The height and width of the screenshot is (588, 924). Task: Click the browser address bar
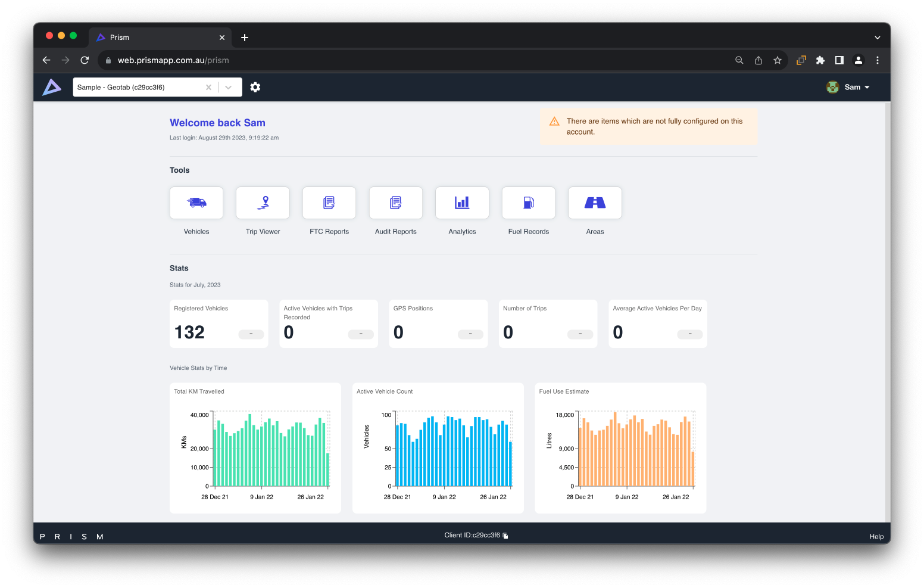(417, 60)
